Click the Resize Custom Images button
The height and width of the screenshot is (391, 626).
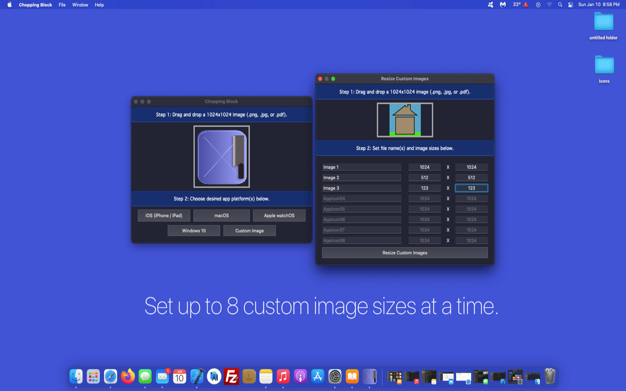click(405, 252)
